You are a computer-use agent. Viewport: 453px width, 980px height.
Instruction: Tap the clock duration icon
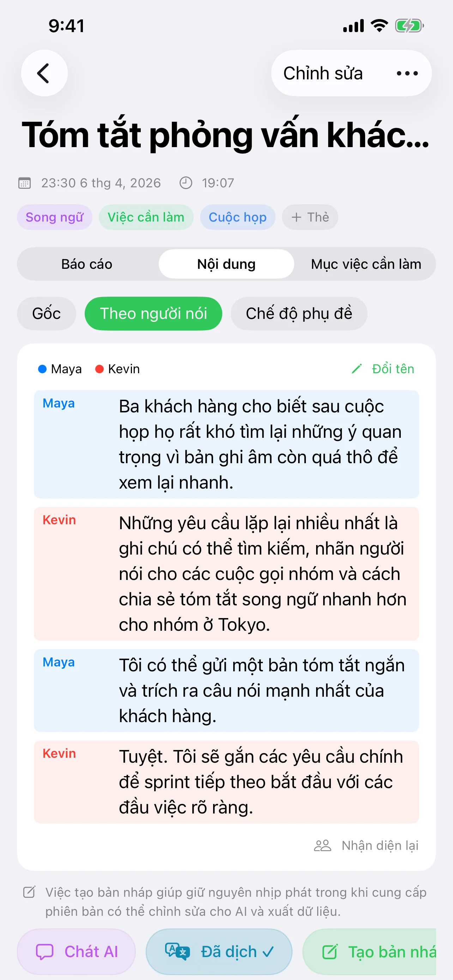pos(186,183)
